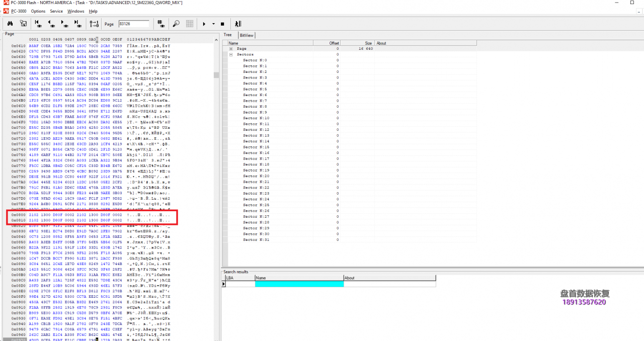Jump to last page with toolbar arrow
This screenshot has width=644, height=341.
[77, 24]
